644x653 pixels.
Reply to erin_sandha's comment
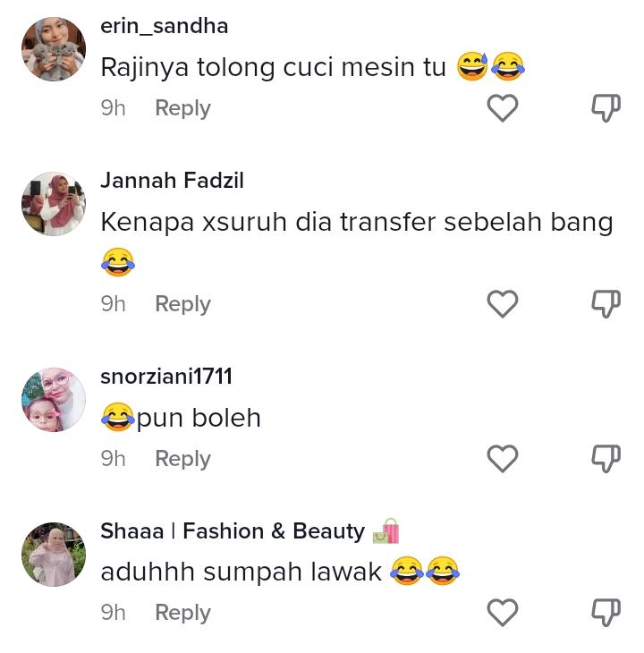pyautogui.click(x=182, y=109)
